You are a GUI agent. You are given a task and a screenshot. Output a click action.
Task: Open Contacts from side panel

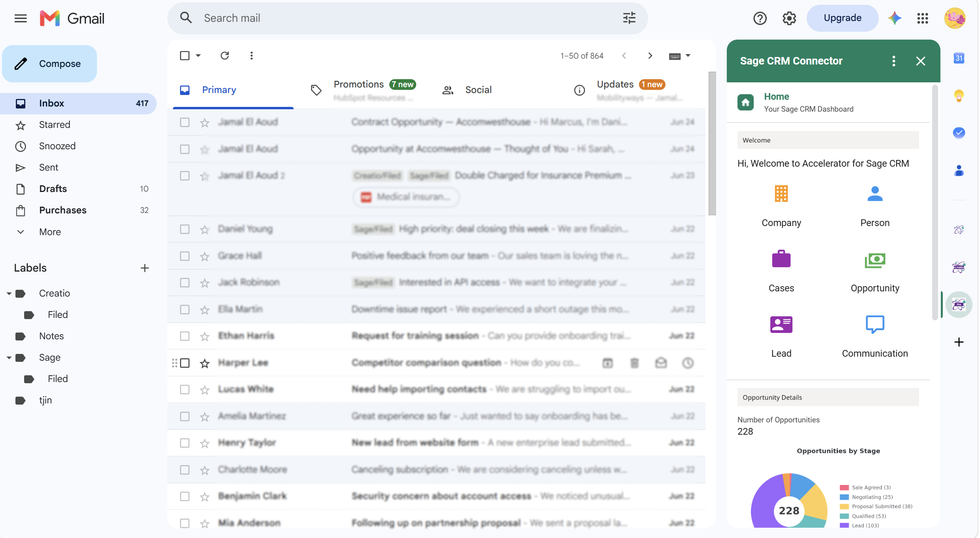point(959,170)
